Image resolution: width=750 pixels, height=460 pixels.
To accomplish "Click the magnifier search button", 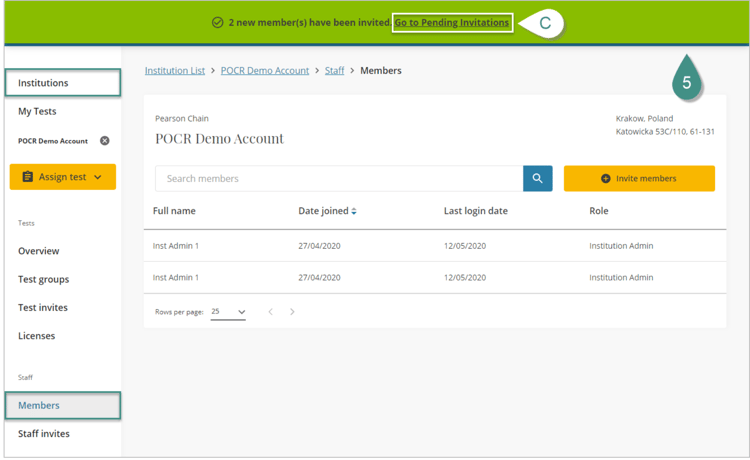I will [x=537, y=178].
